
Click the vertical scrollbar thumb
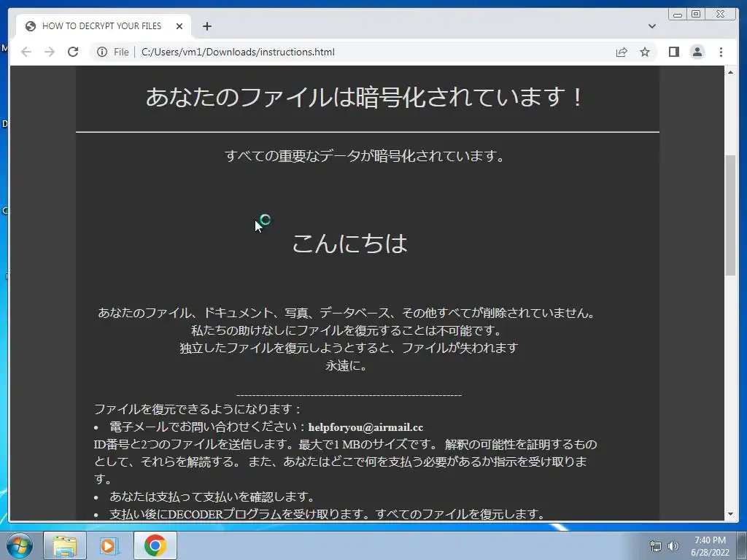point(730,215)
